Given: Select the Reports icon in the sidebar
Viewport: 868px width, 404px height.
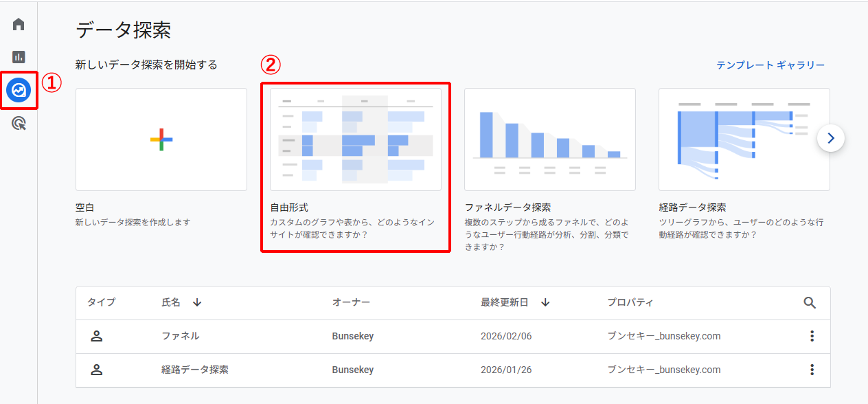Looking at the screenshot, I should [17, 56].
